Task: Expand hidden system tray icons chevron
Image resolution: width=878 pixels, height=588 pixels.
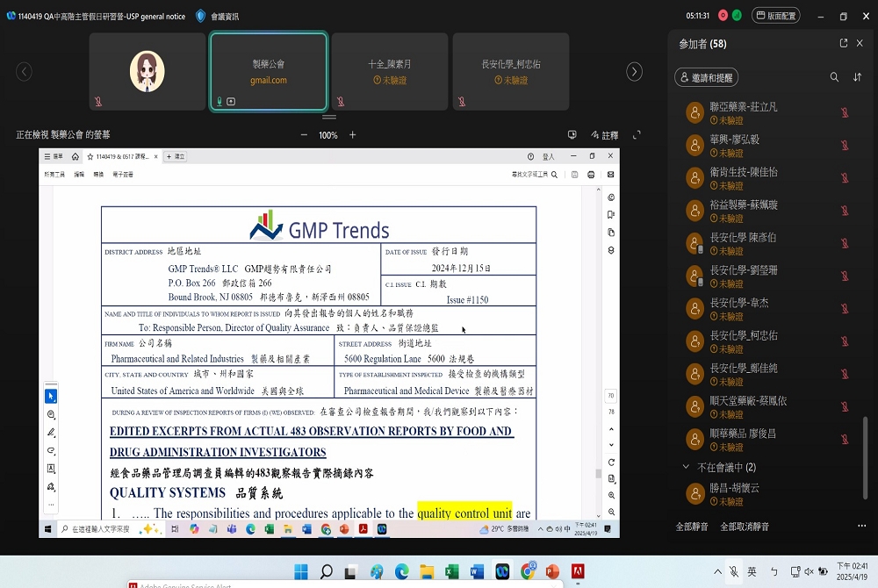Action: coord(717,571)
